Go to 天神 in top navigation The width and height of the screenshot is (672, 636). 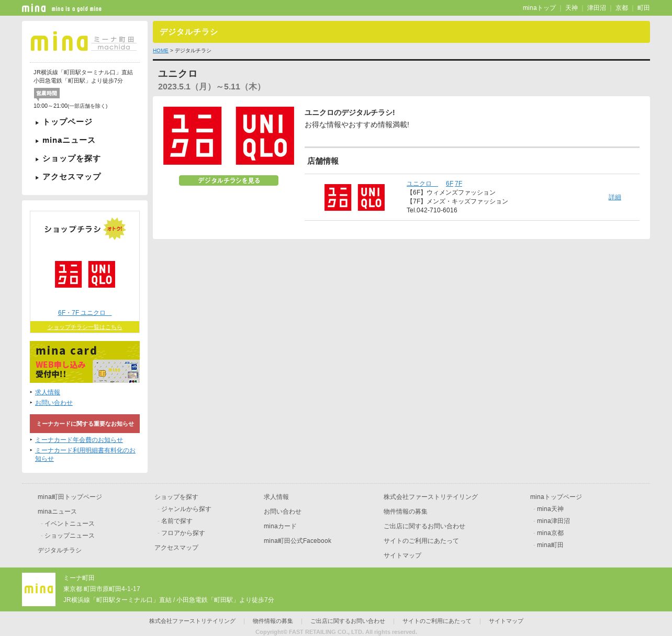[x=572, y=8]
